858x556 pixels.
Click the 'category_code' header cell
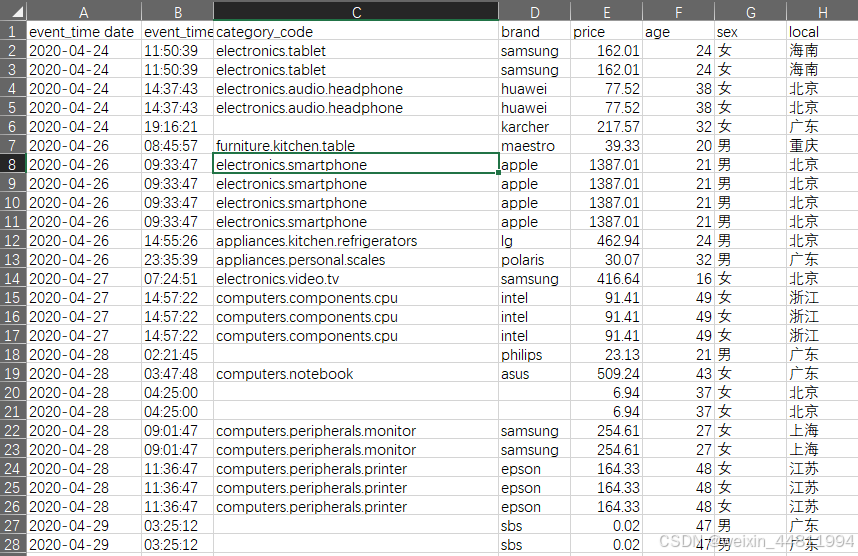[356, 32]
